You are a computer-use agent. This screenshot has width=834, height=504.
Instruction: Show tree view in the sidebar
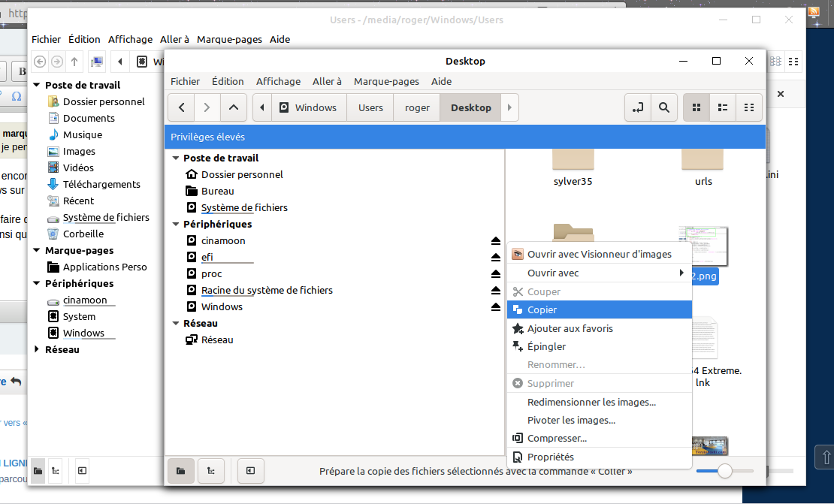211,471
